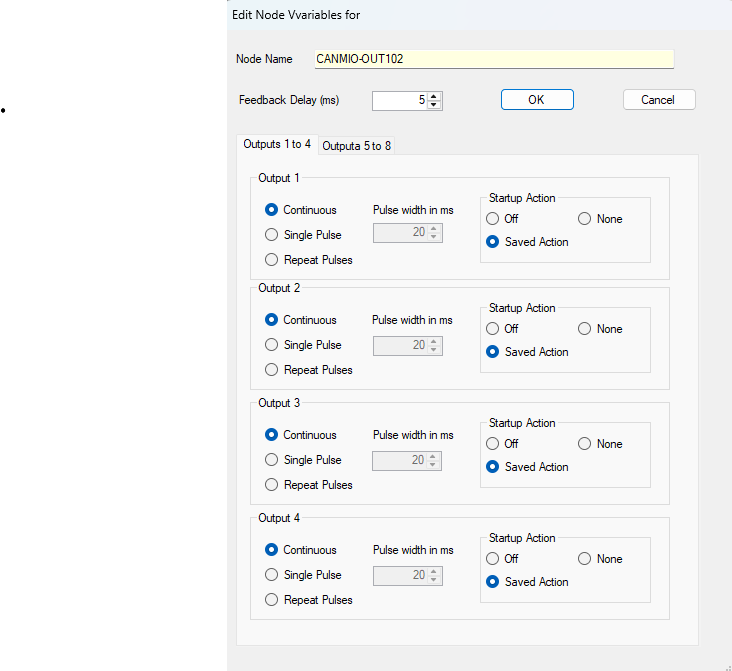The width and height of the screenshot is (732, 671).
Task: Select Saved Action for Output 4
Action: [493, 582]
